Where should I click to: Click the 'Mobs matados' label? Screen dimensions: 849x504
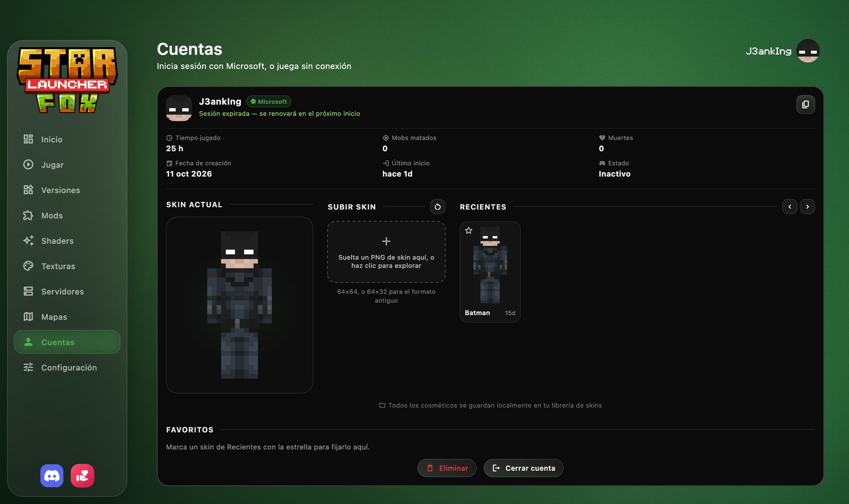[x=414, y=138]
